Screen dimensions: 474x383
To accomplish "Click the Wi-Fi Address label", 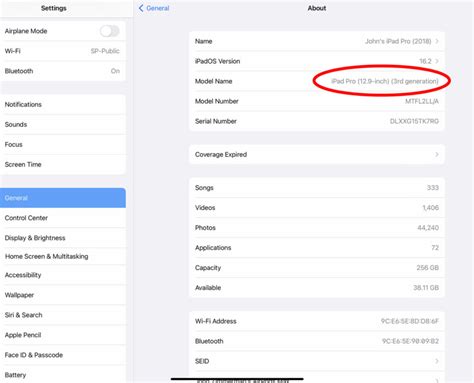I will click(x=216, y=321).
